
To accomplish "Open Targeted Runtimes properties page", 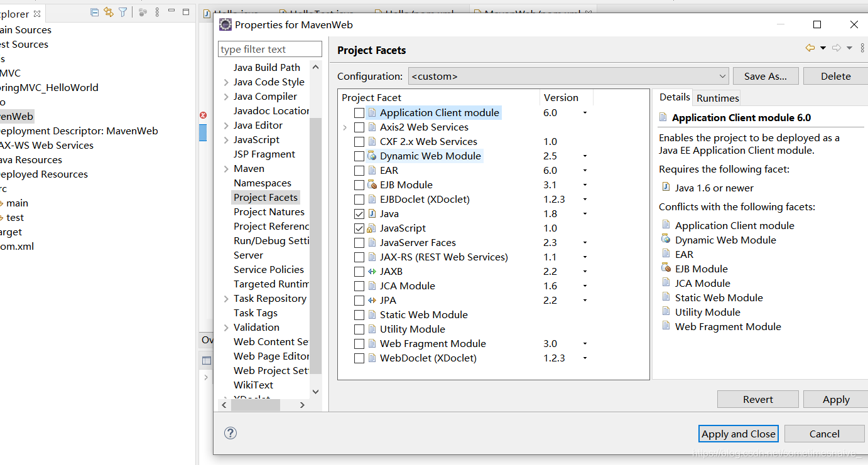I will 271,284.
